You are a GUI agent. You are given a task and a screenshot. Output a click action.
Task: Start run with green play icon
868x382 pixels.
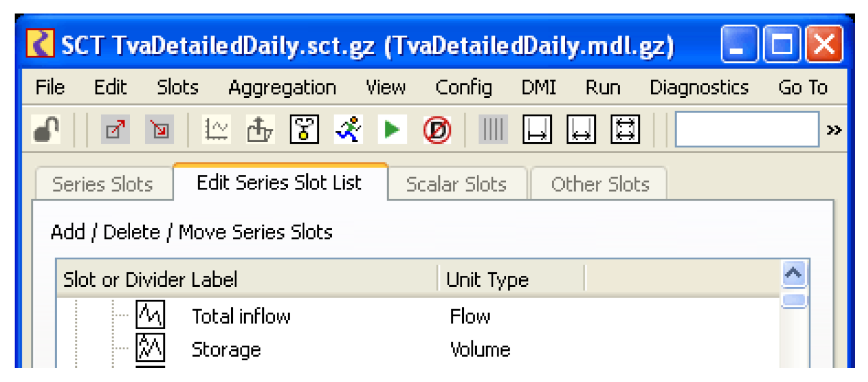coord(391,129)
